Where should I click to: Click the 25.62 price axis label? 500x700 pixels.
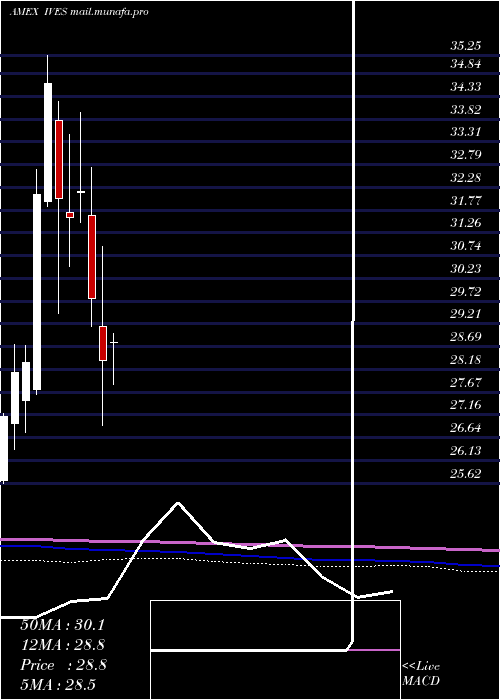coord(466,474)
